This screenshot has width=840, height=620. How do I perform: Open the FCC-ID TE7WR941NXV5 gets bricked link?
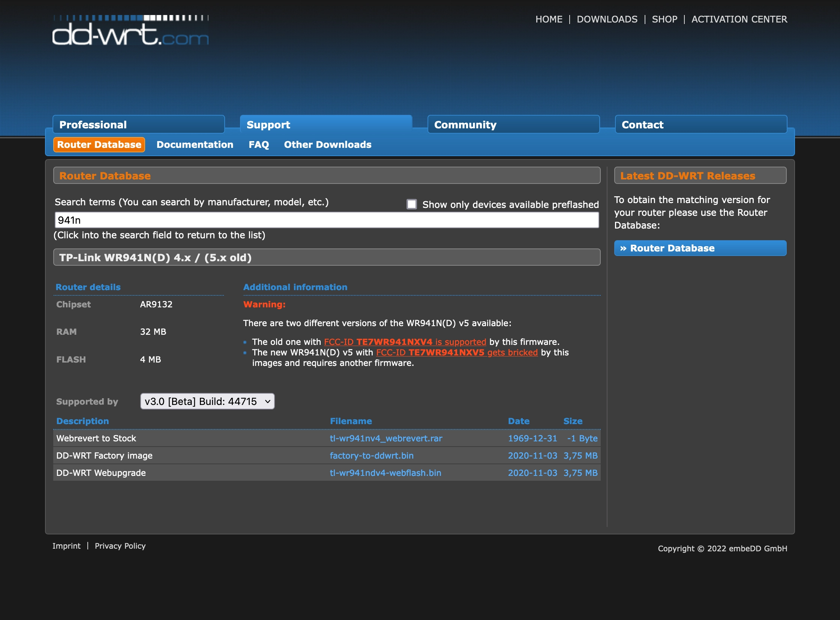click(457, 352)
